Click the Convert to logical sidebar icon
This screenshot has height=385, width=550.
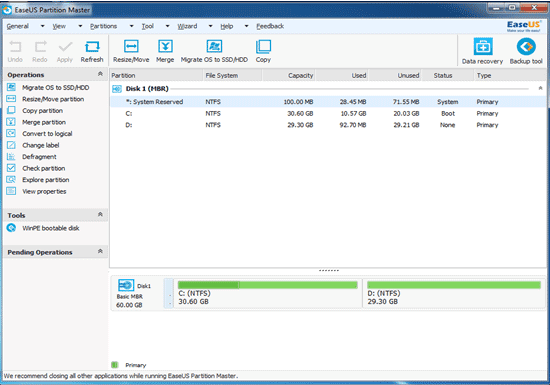click(11, 134)
